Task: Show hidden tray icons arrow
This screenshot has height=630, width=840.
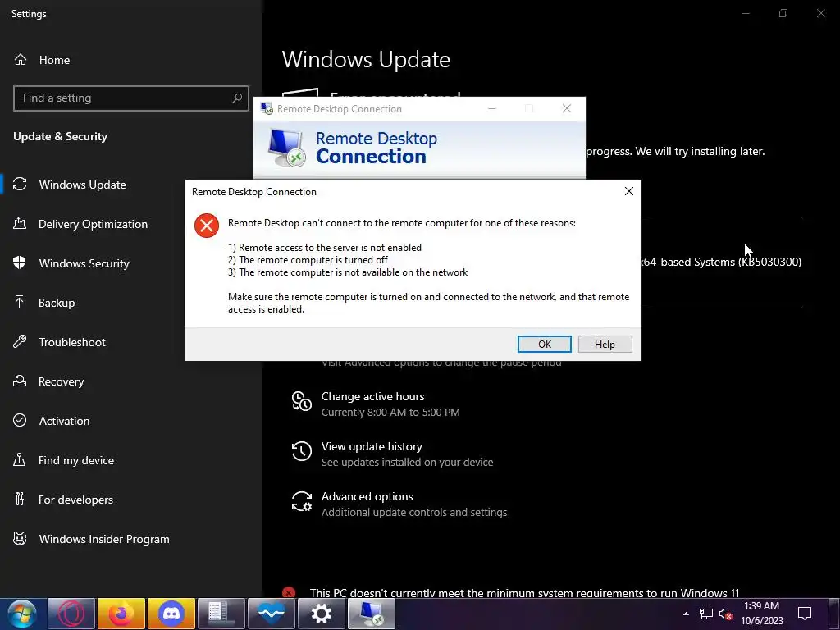Action: tap(686, 614)
